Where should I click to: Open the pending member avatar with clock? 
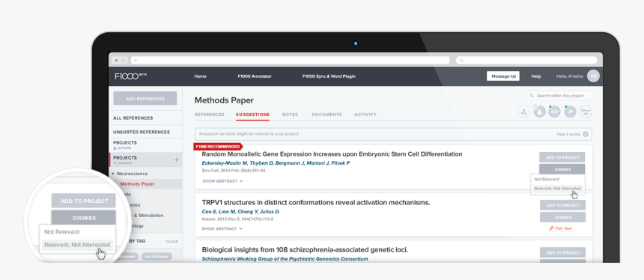click(539, 112)
